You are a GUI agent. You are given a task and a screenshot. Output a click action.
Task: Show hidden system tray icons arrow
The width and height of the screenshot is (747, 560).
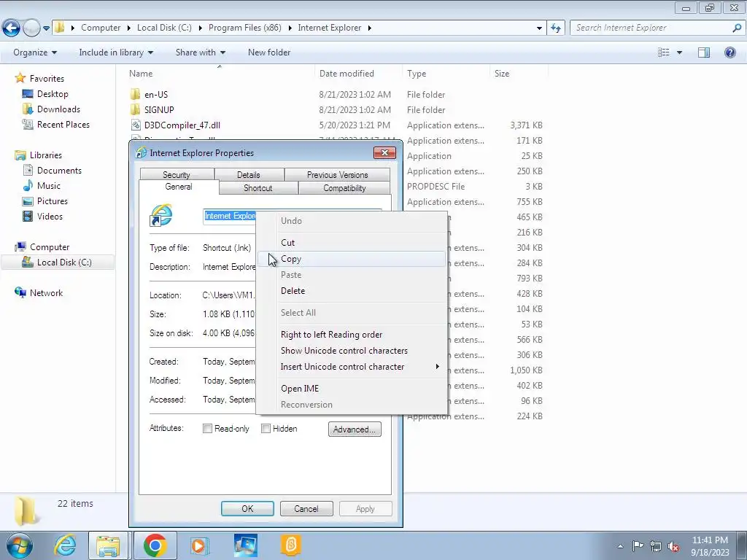(x=620, y=546)
